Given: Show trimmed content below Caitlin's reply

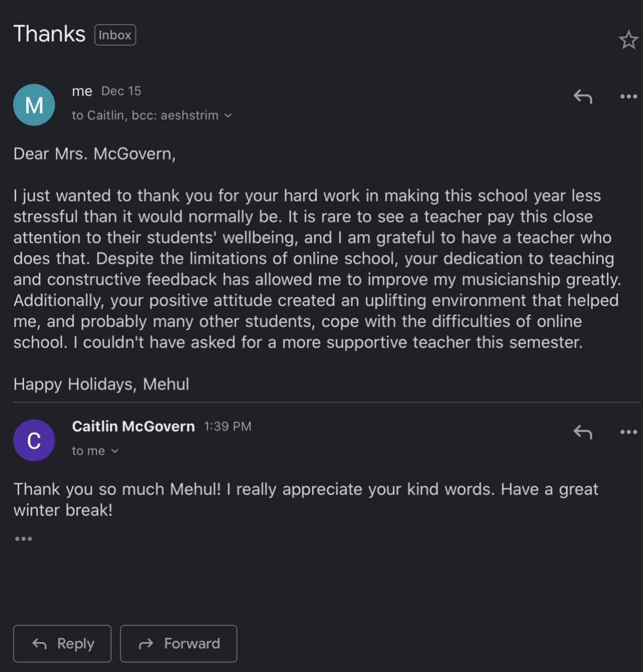Looking at the screenshot, I should 24,539.
